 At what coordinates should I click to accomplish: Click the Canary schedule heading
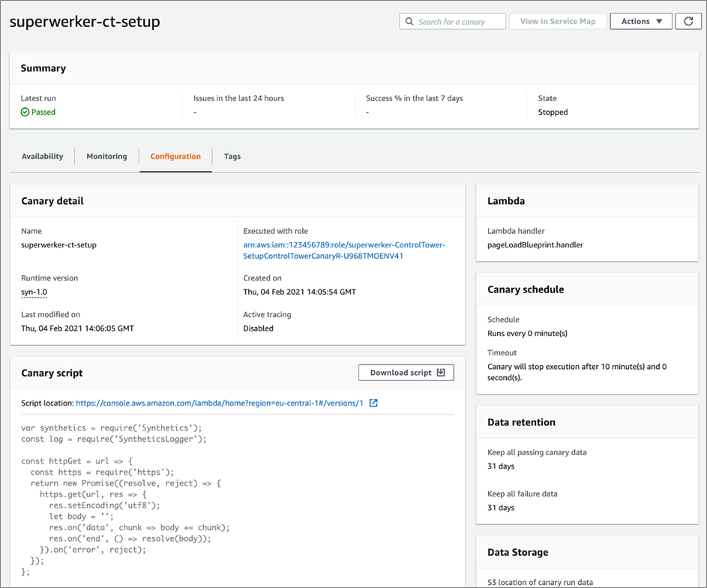[526, 289]
